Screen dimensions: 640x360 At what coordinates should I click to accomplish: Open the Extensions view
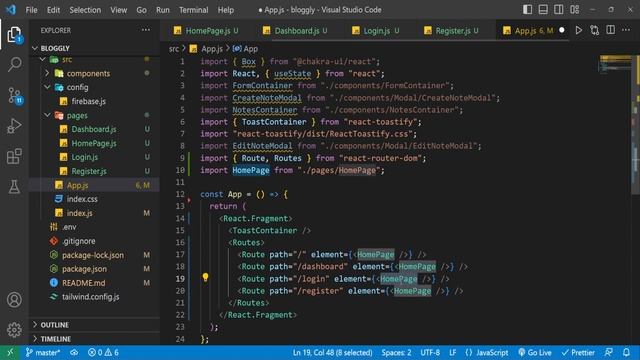coord(14,156)
